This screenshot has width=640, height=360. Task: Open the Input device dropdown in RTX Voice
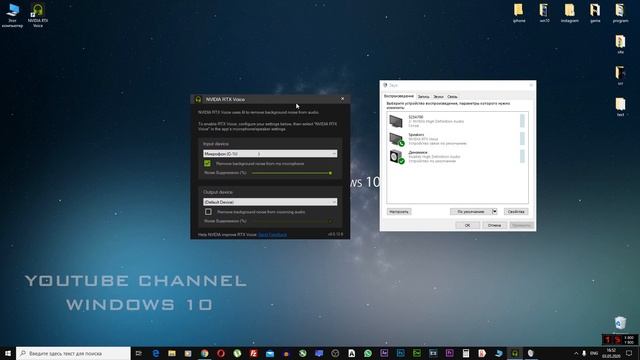click(270, 154)
